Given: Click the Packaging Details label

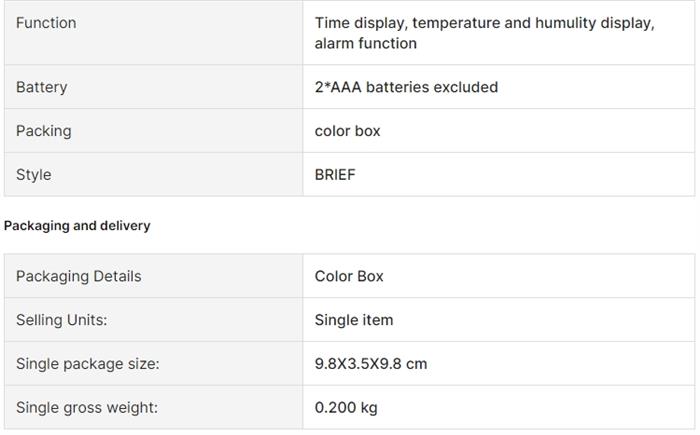Looking at the screenshot, I should 78,276.
